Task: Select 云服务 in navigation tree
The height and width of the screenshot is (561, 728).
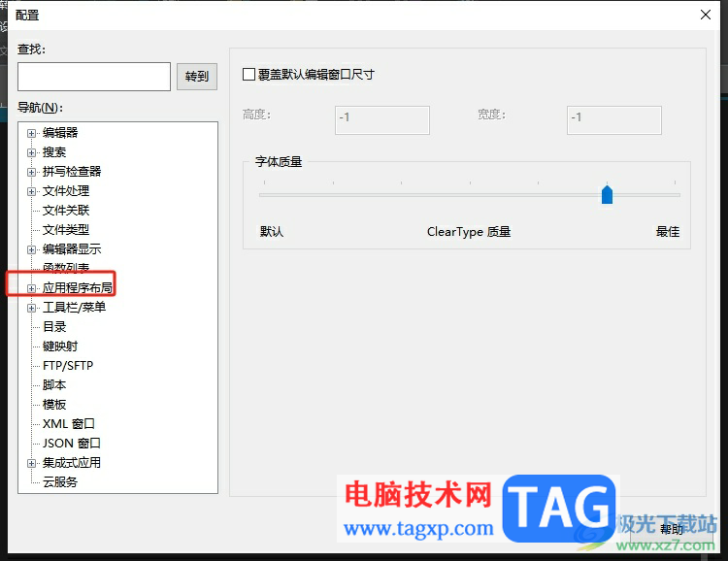Action: (60, 482)
